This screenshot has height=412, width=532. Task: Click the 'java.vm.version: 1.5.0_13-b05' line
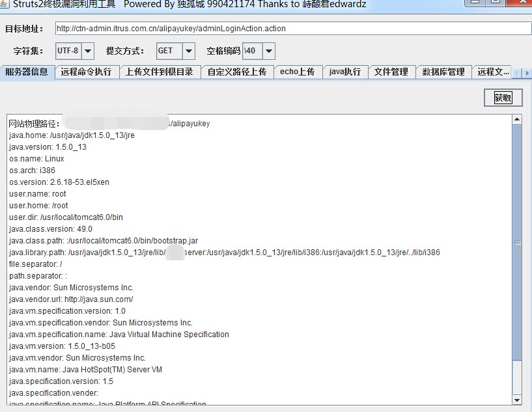click(x=62, y=346)
